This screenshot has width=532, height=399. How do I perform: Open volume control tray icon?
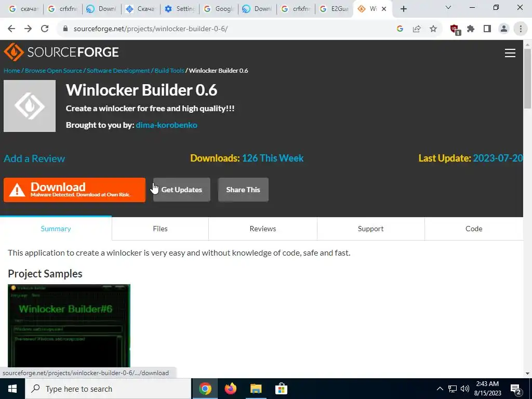coord(465,389)
